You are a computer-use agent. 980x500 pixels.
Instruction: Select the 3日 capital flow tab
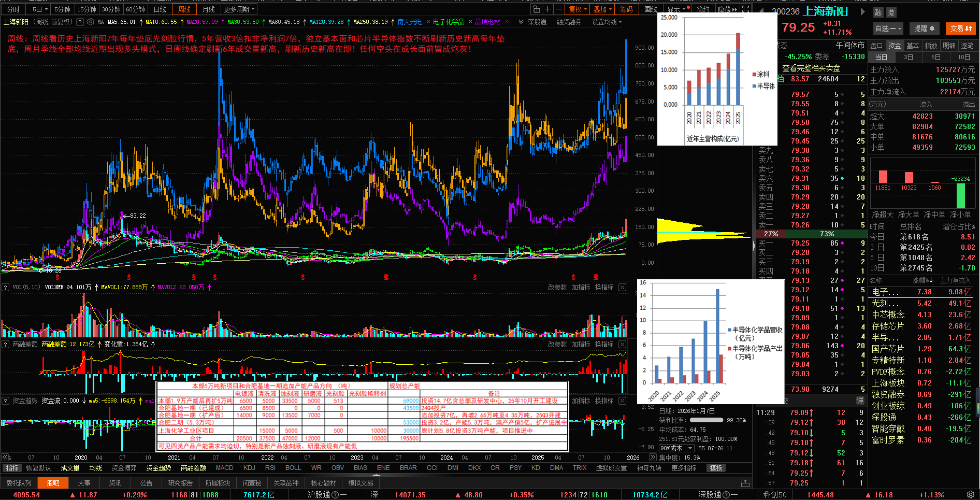[x=909, y=57]
